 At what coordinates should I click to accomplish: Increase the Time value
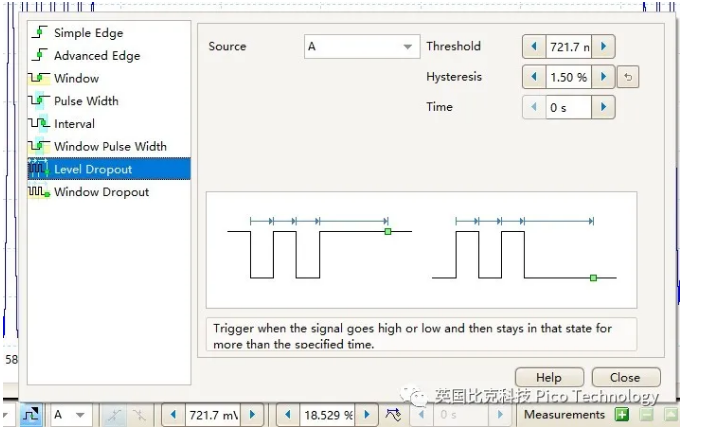[604, 107]
